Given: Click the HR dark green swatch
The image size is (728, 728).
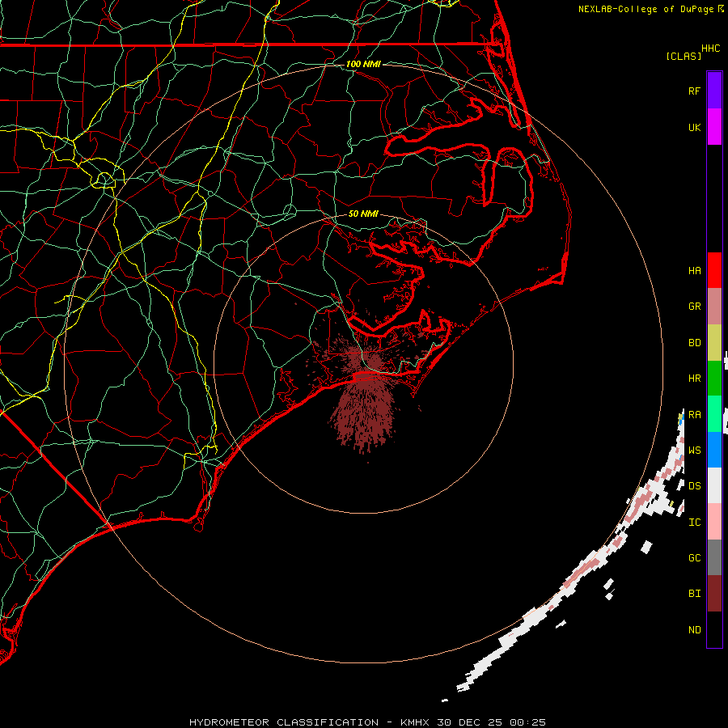Looking at the screenshot, I should click(x=714, y=379).
